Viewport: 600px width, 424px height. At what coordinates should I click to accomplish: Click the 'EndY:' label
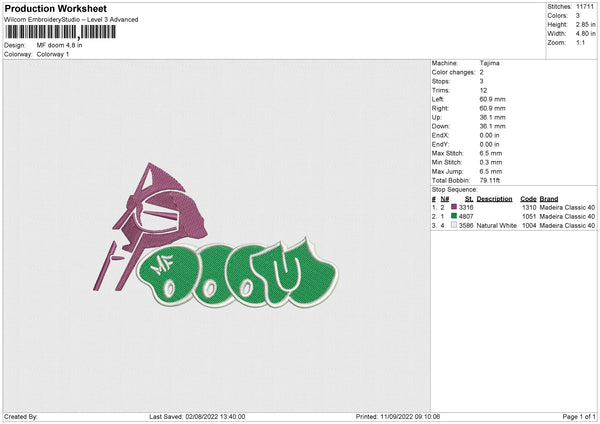coord(440,145)
